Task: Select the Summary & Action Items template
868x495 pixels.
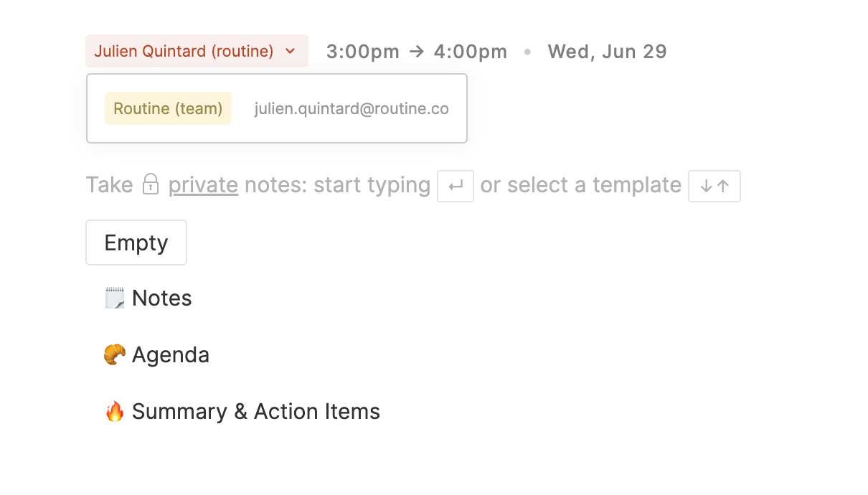Action: (256, 412)
